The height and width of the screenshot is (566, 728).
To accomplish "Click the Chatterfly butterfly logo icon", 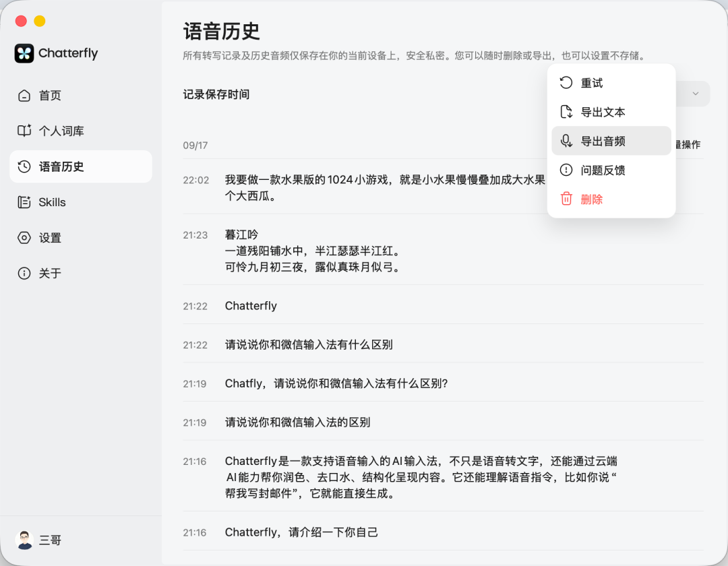I will pyautogui.click(x=24, y=53).
